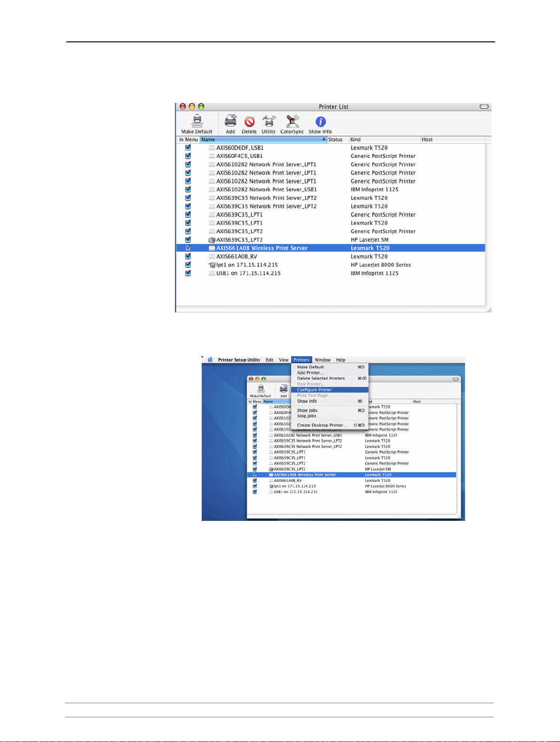Image resolution: width=560 pixels, height=742 pixels.
Task: Click the Host column header in lower screenshot window
Action: point(434,401)
